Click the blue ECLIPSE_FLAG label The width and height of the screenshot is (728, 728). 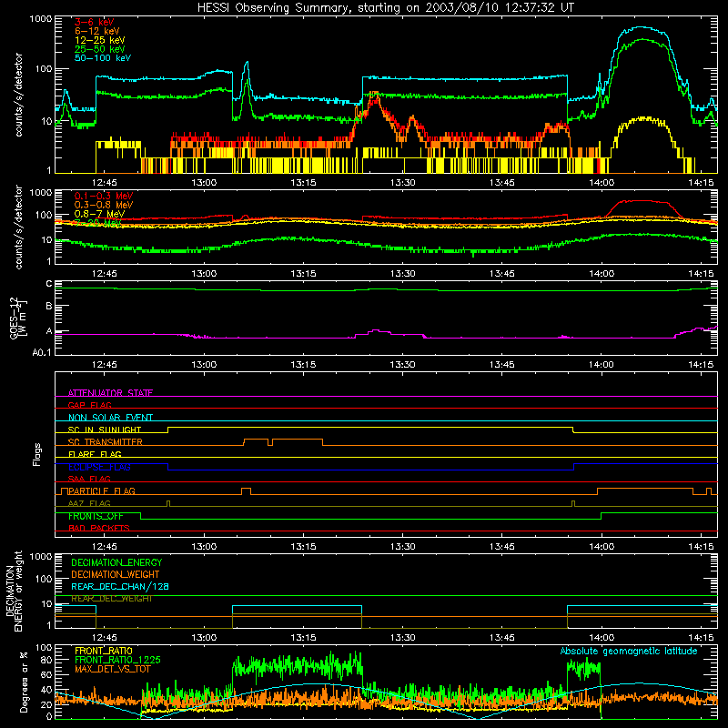coord(99,467)
